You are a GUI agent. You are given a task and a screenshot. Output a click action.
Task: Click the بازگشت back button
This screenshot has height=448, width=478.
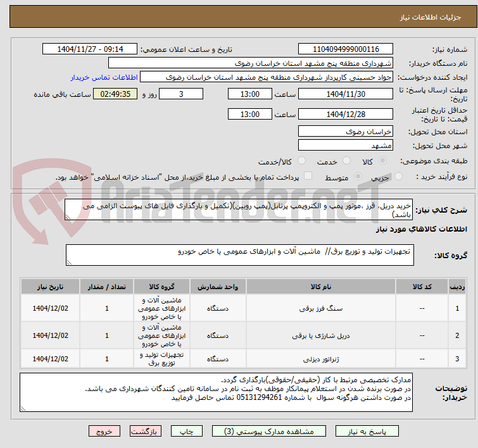click(x=146, y=432)
